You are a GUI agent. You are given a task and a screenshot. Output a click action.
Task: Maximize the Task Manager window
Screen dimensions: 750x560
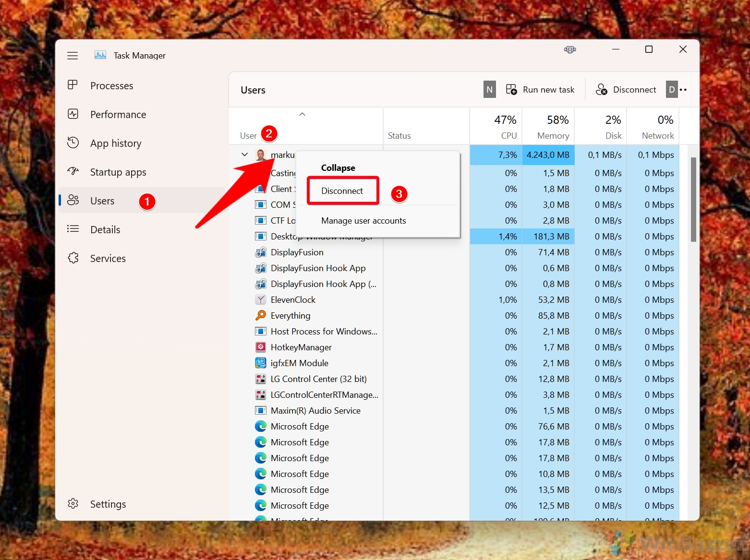pos(649,49)
